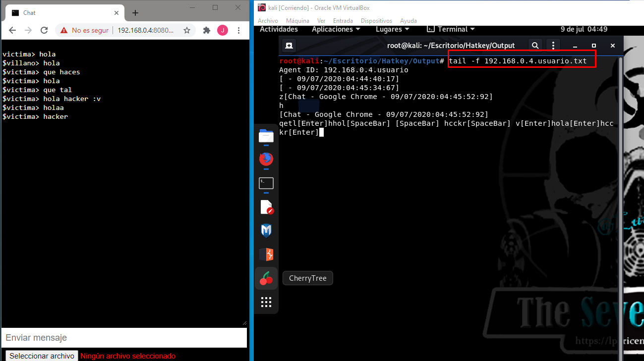644x361 pixels.
Task: Click the No es seguro warning label
Action: pyautogui.click(x=89, y=30)
